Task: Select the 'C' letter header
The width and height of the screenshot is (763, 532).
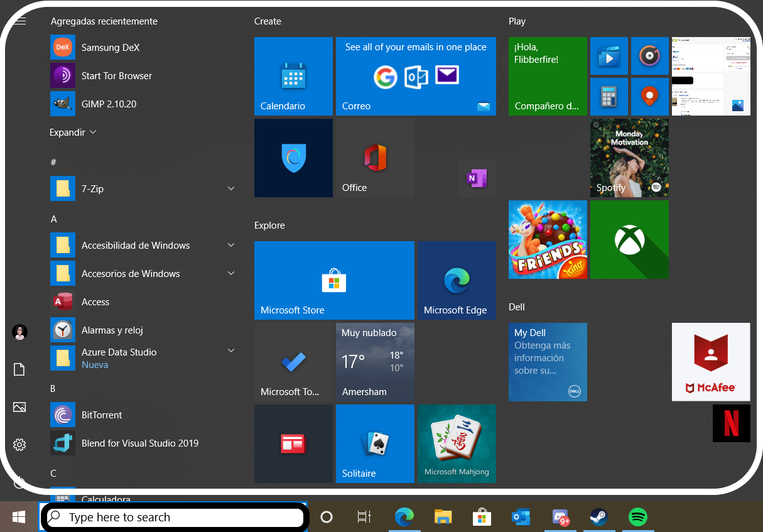Action: (x=53, y=474)
